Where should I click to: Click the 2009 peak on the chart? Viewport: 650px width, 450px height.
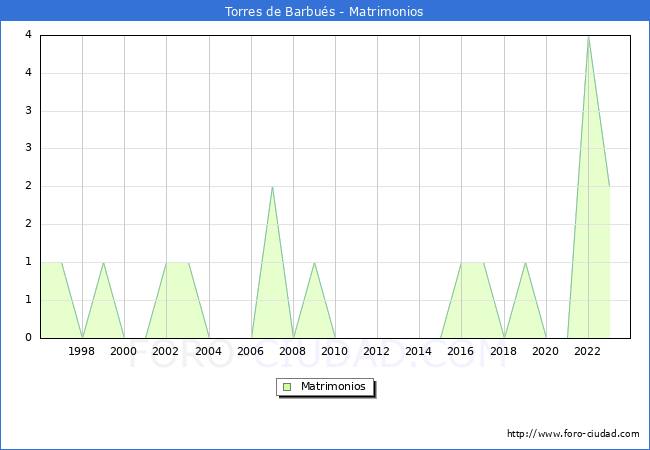click(x=314, y=262)
